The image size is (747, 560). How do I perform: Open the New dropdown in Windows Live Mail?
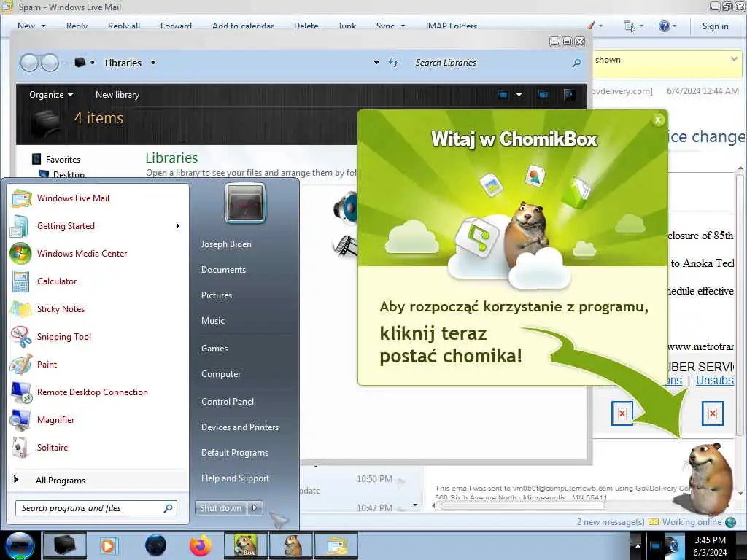tap(43, 26)
